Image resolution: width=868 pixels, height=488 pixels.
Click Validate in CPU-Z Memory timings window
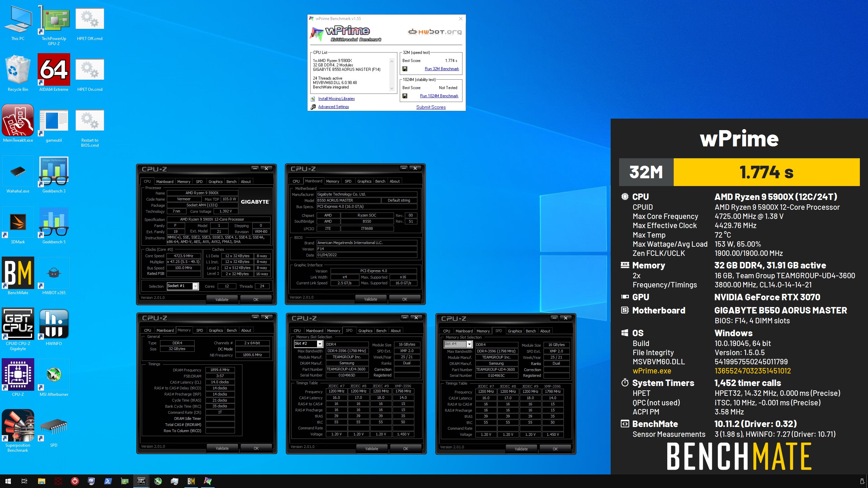(x=222, y=448)
